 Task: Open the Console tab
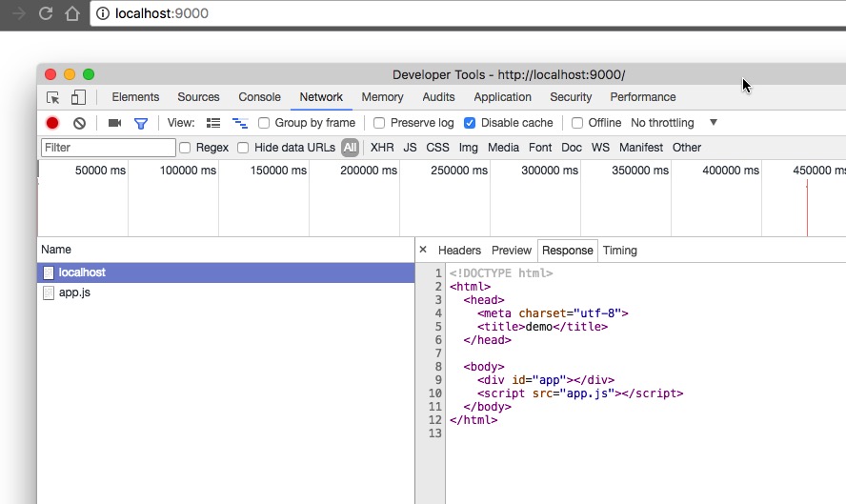click(x=259, y=97)
